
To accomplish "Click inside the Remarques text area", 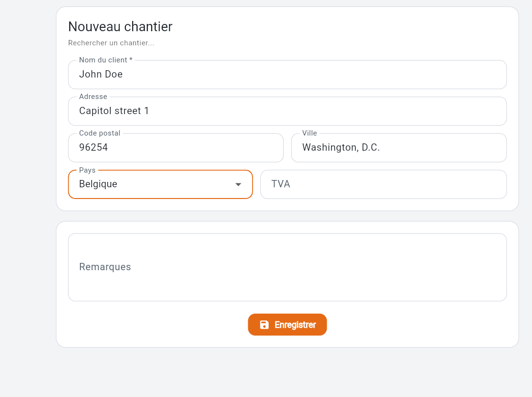I will (287, 267).
